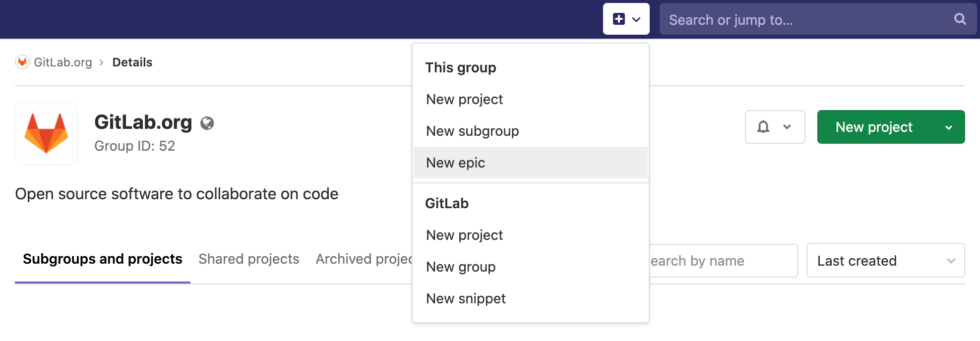Screen dimensions: 980x341
Task: Select New project under GitLab section
Action: 464,235
